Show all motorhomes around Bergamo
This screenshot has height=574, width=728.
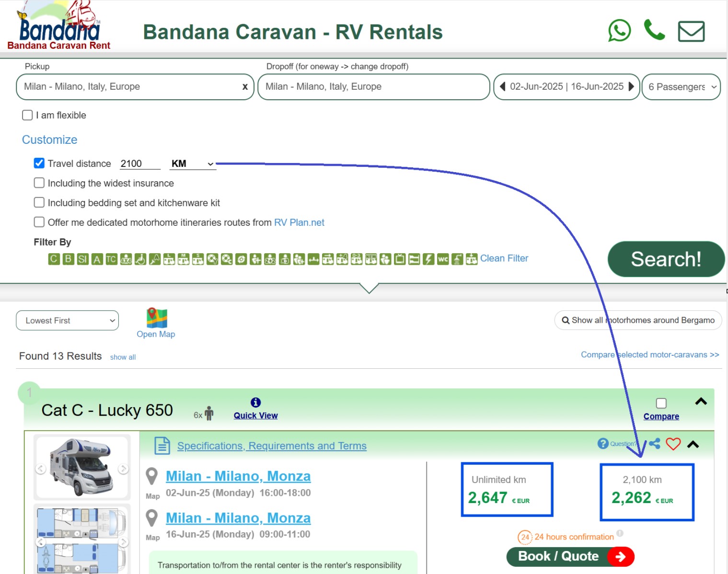point(638,320)
